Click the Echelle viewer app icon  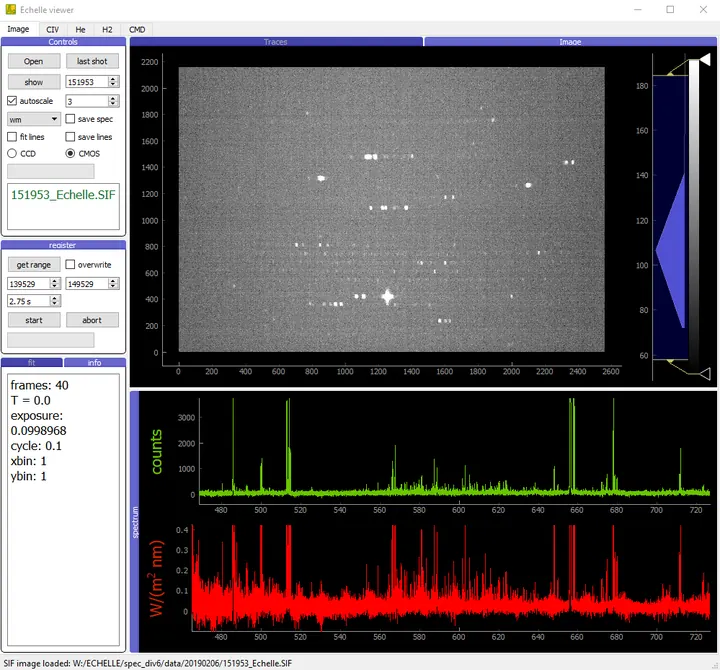(x=10, y=9)
